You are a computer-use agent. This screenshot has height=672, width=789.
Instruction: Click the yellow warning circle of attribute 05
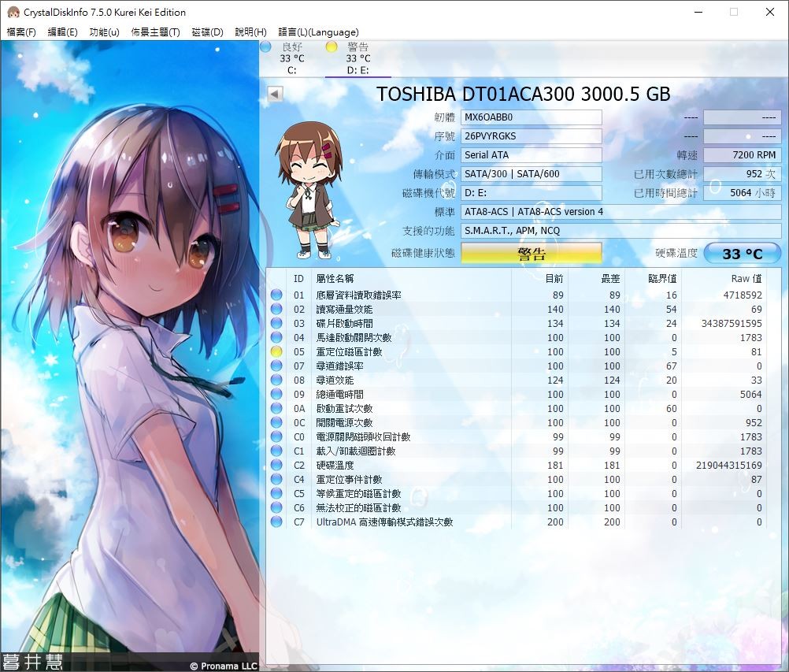coord(276,352)
